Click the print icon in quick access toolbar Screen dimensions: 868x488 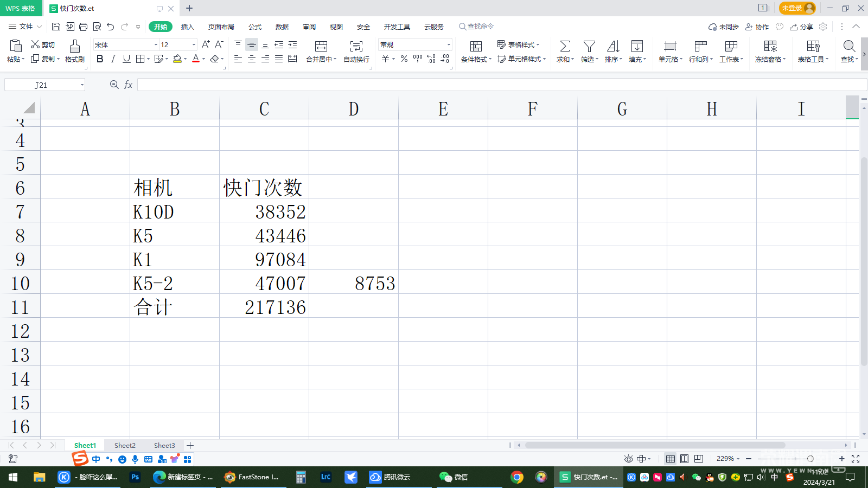click(83, 27)
